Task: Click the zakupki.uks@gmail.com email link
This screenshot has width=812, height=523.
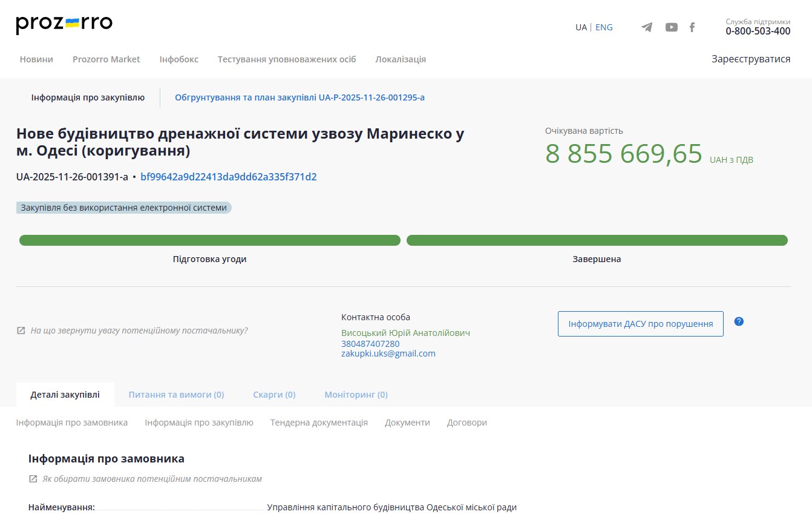Action: (388, 354)
